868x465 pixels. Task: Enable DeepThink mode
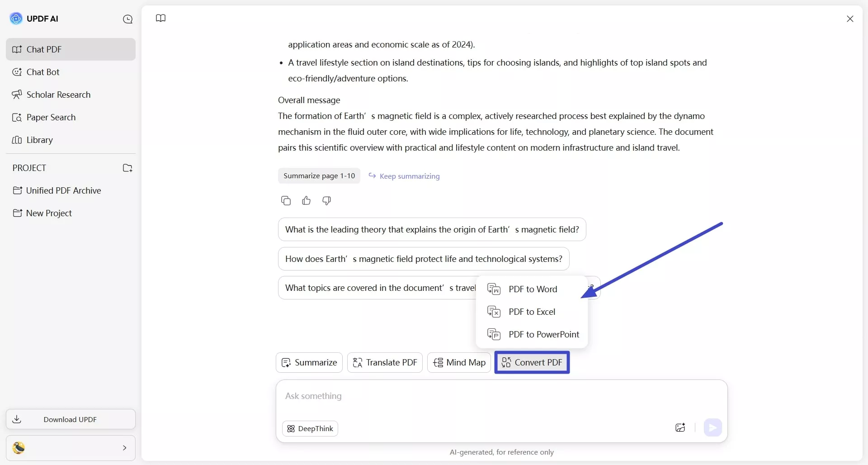pos(310,428)
